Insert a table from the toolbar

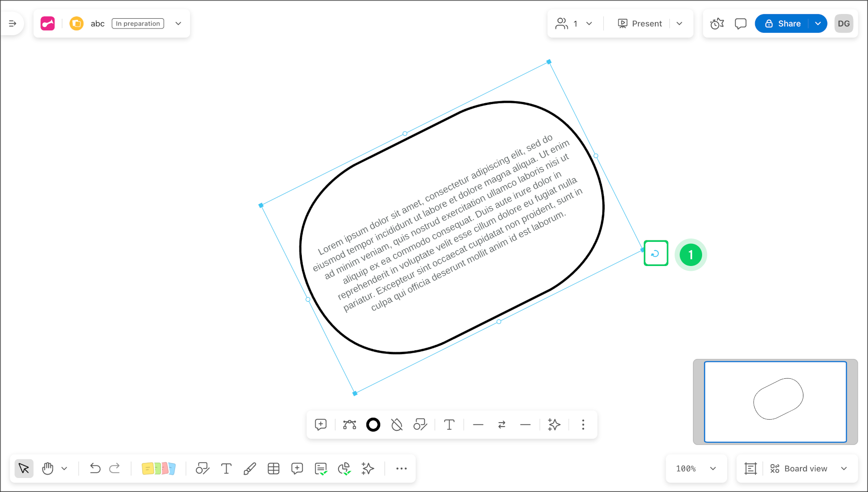[x=273, y=468]
